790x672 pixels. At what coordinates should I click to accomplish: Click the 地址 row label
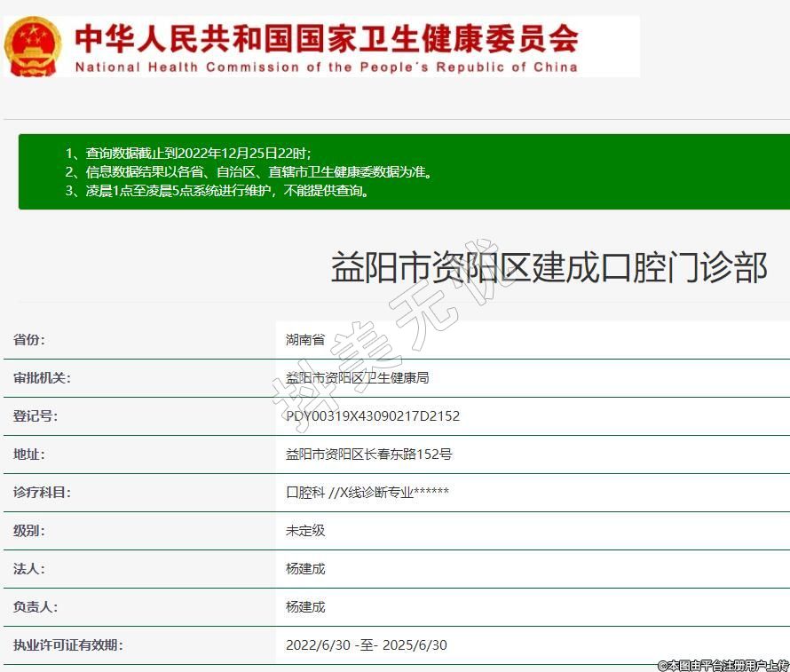(29, 455)
